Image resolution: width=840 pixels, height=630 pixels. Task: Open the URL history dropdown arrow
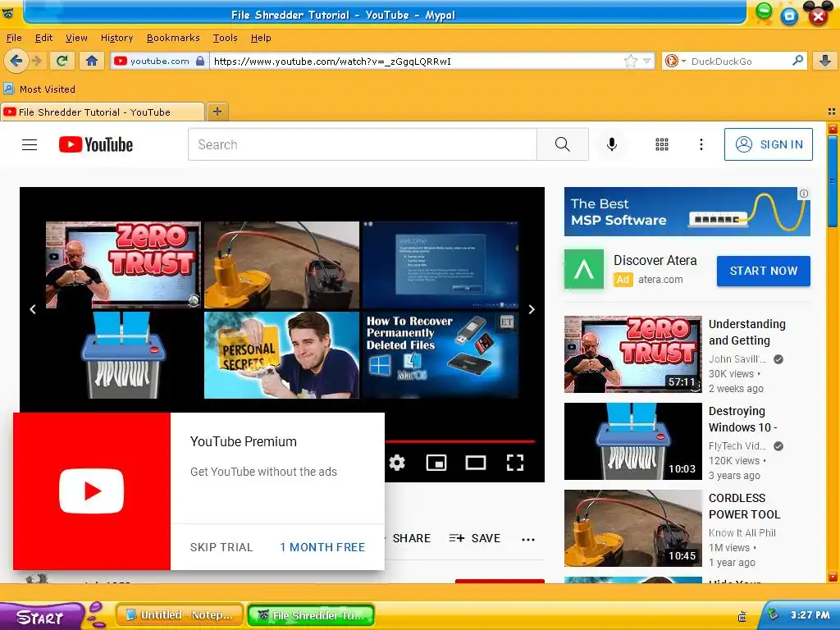point(647,61)
